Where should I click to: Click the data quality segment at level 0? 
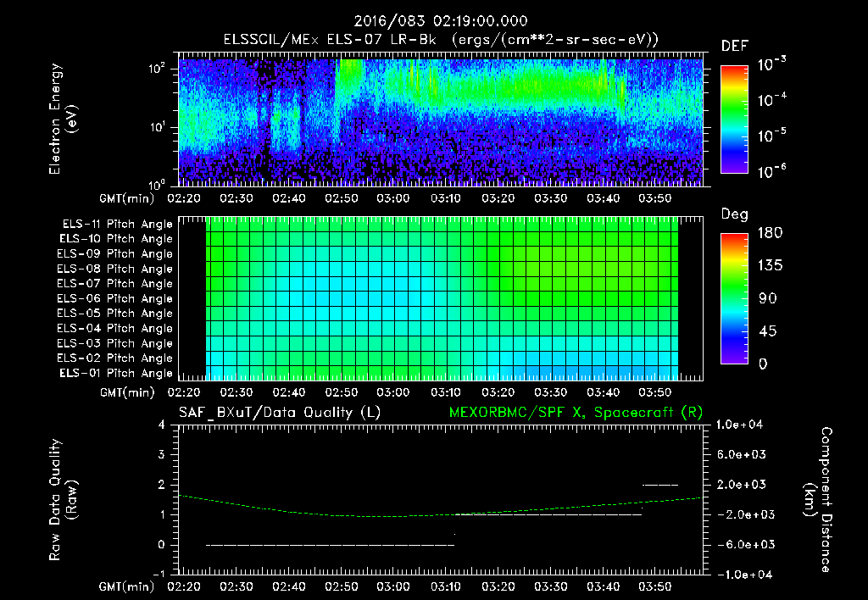[x=330, y=545]
